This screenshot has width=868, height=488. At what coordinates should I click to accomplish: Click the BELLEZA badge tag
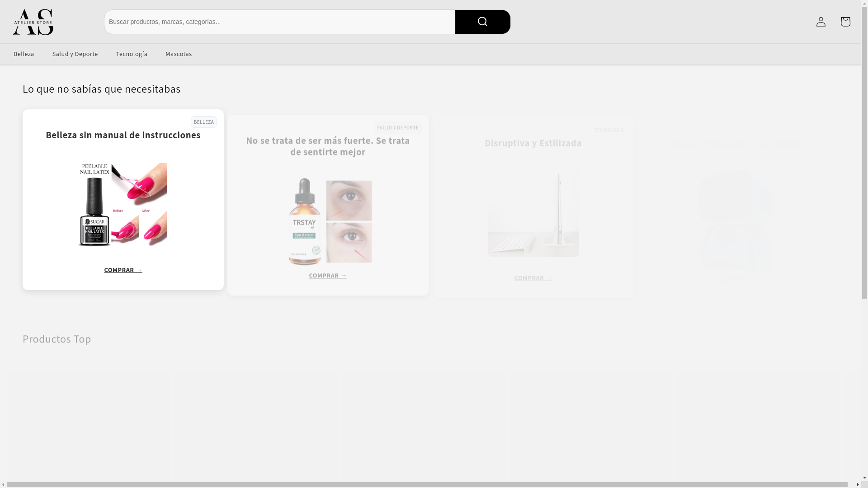[x=203, y=122]
